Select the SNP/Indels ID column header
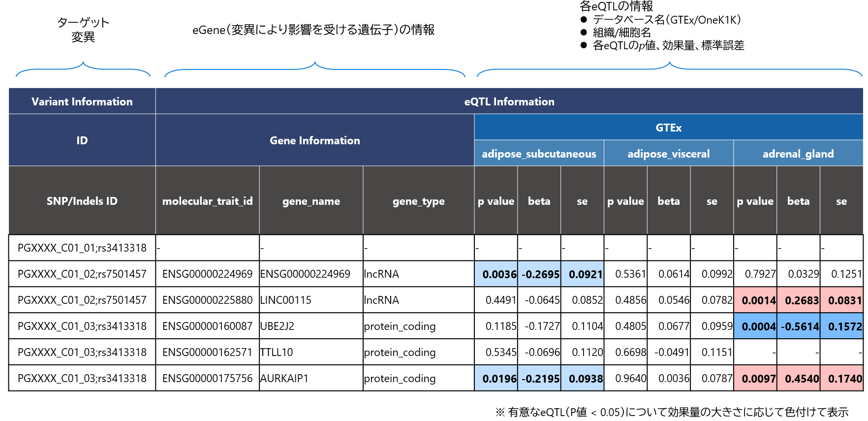 [82, 201]
